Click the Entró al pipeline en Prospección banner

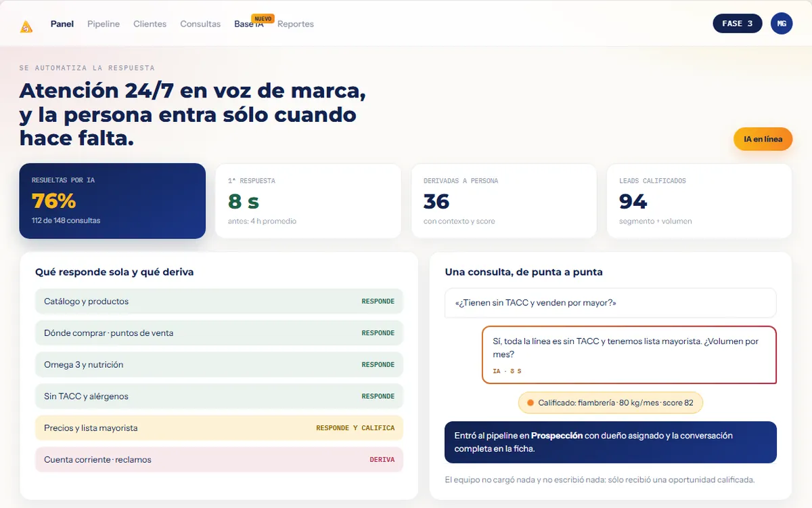(x=610, y=442)
